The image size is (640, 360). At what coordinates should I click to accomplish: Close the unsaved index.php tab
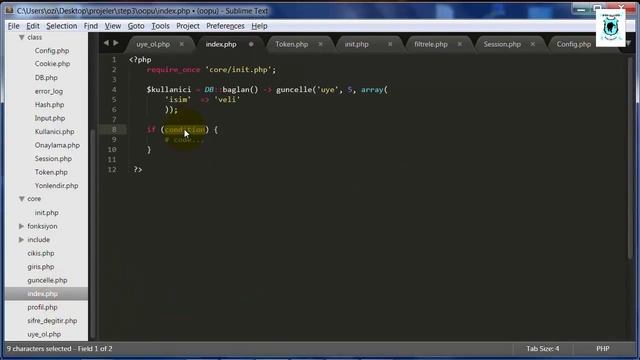click(x=251, y=44)
